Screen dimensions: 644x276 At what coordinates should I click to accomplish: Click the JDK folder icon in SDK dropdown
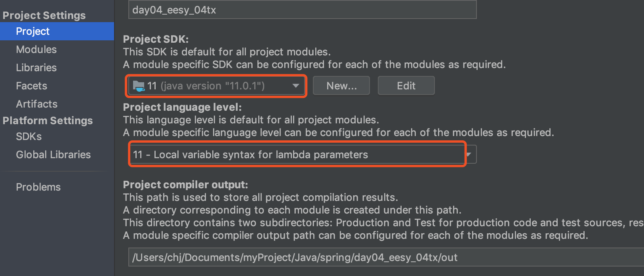pyautogui.click(x=138, y=86)
